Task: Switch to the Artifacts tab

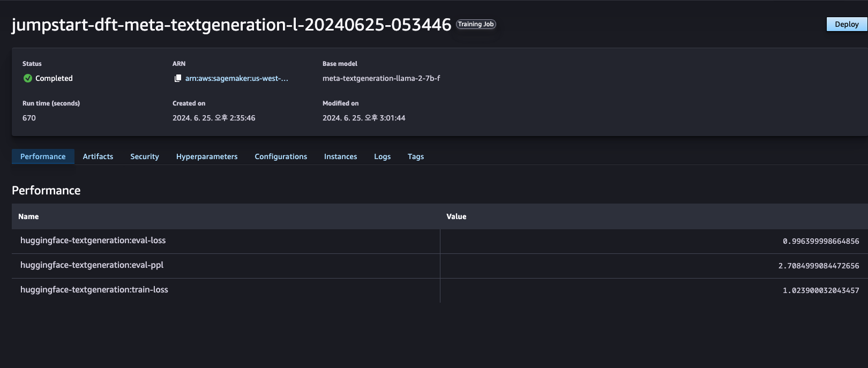Action: (x=98, y=156)
